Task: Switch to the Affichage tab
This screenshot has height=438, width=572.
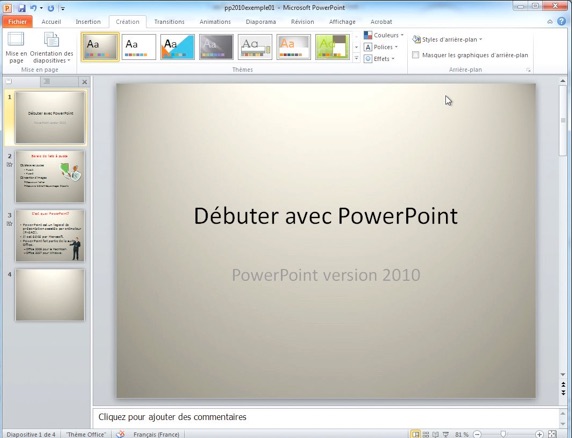Action: [342, 22]
